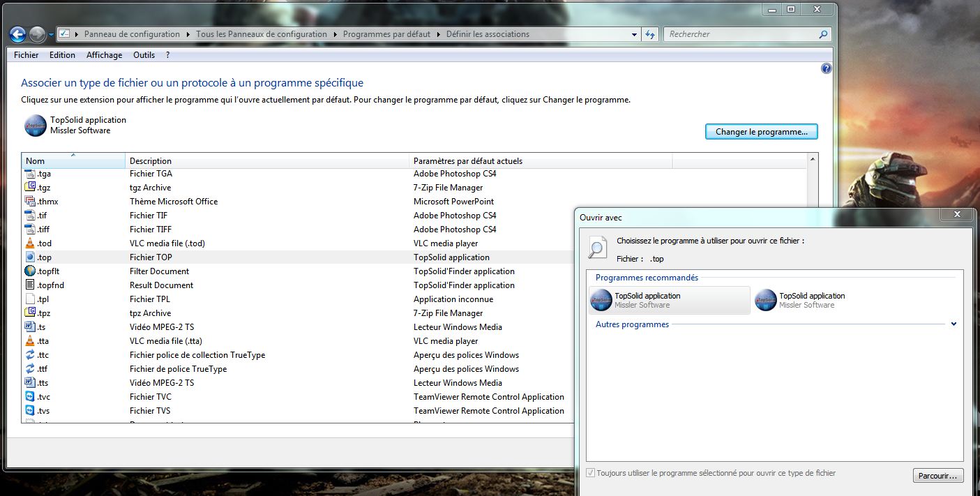
Task: Select the VLC cone icon for .tod
Action: click(x=30, y=243)
